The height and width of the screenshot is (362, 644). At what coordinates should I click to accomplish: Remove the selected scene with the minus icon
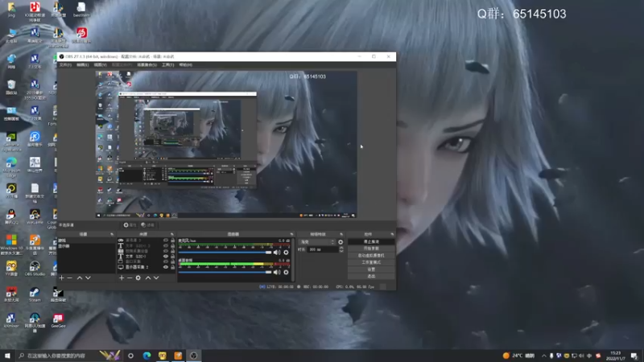69,278
